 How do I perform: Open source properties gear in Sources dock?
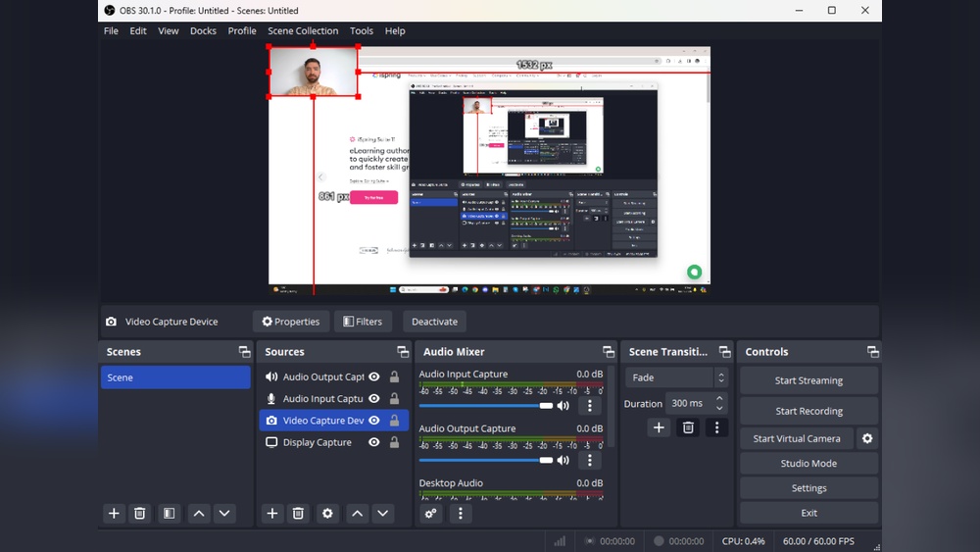click(x=327, y=513)
